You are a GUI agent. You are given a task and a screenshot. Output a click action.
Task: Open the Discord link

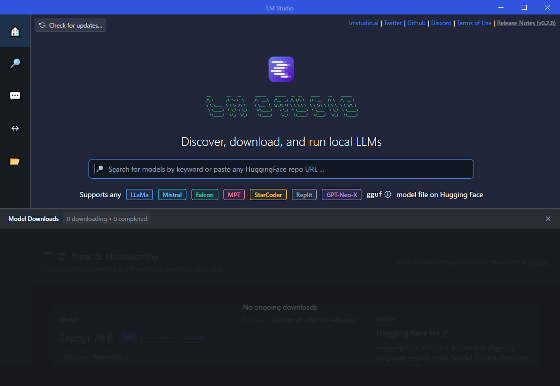[x=441, y=23]
